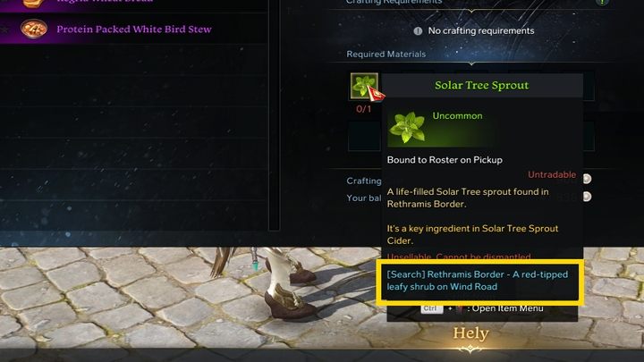Screen dimensions: 644x362
Task: Click the Ctrl key icon in the tooltip
Action: tap(432, 308)
